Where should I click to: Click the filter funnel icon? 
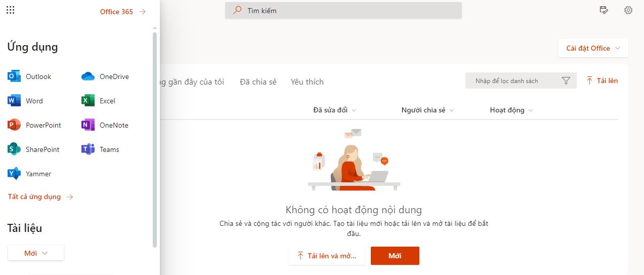tap(566, 81)
